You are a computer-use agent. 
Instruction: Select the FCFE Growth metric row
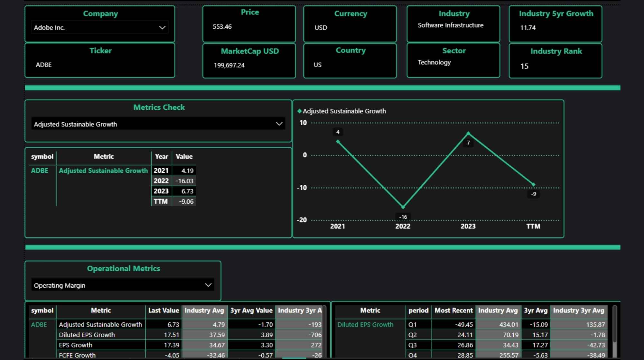(x=77, y=355)
